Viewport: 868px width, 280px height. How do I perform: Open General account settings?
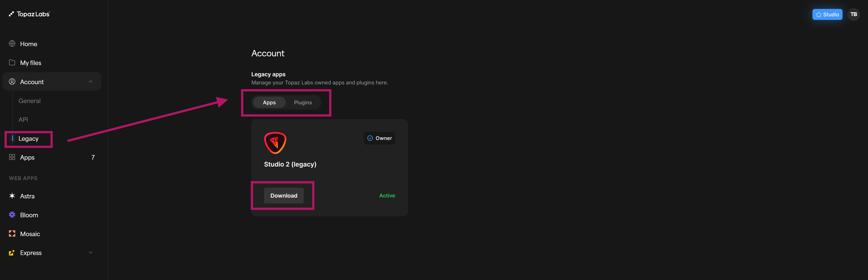click(29, 101)
